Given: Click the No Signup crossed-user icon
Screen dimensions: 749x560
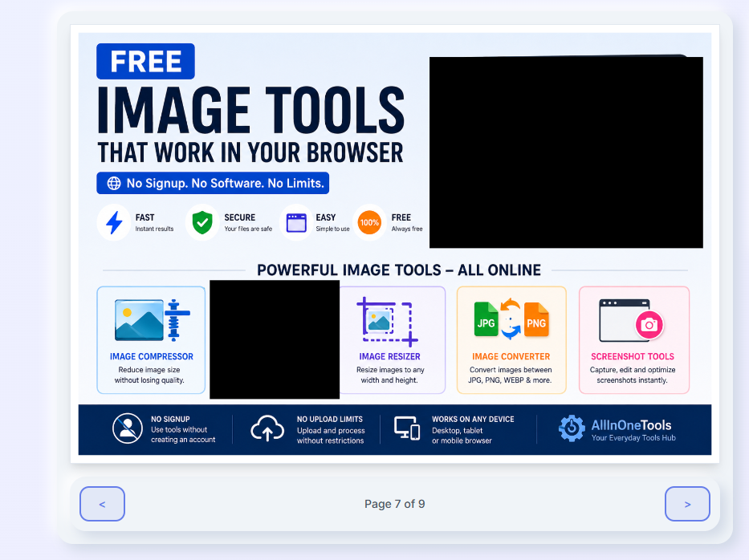Looking at the screenshot, I should click(128, 428).
